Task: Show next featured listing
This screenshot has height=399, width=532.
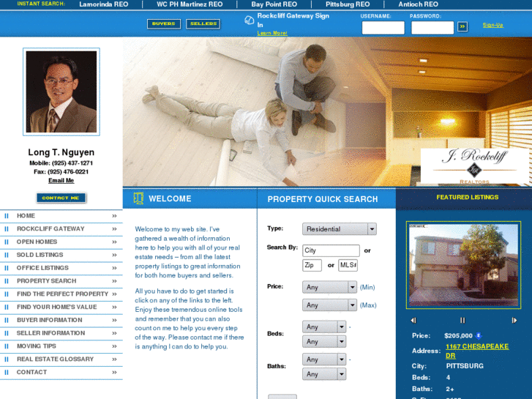Action: point(514,320)
